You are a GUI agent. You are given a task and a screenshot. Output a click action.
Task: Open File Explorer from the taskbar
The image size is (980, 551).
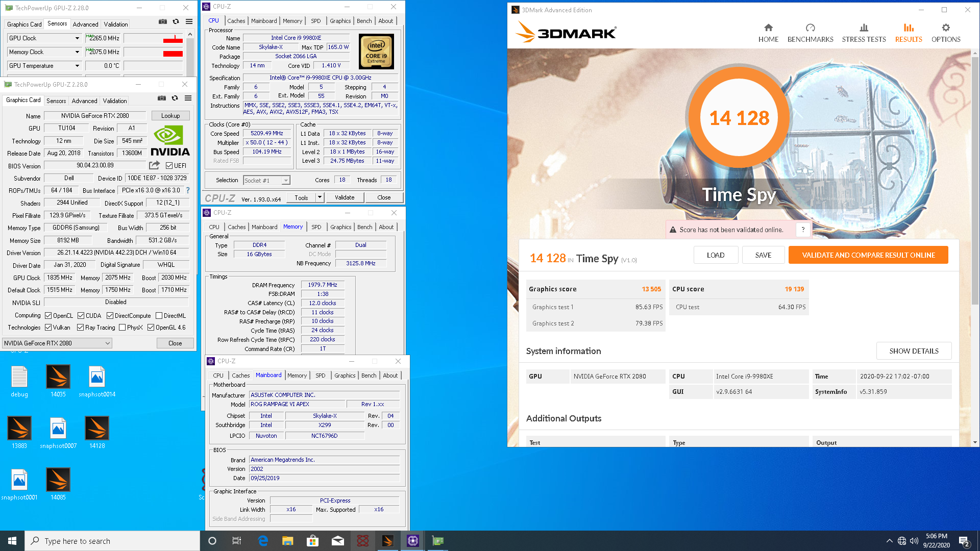[288, 541]
